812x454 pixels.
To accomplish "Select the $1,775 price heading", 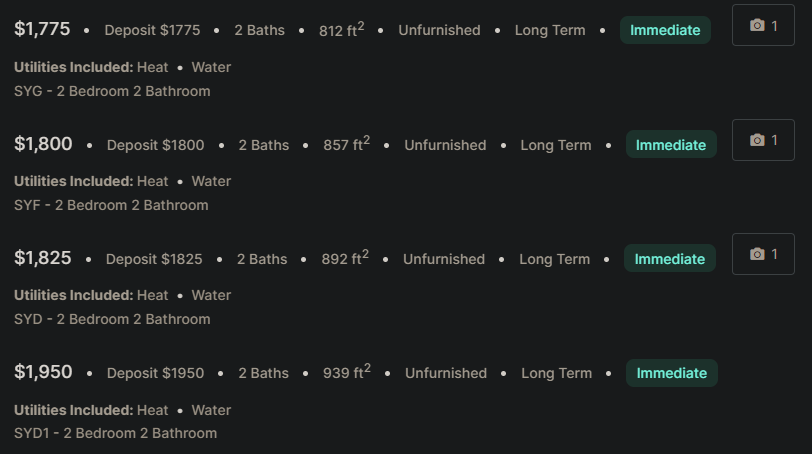I will pyautogui.click(x=42, y=29).
